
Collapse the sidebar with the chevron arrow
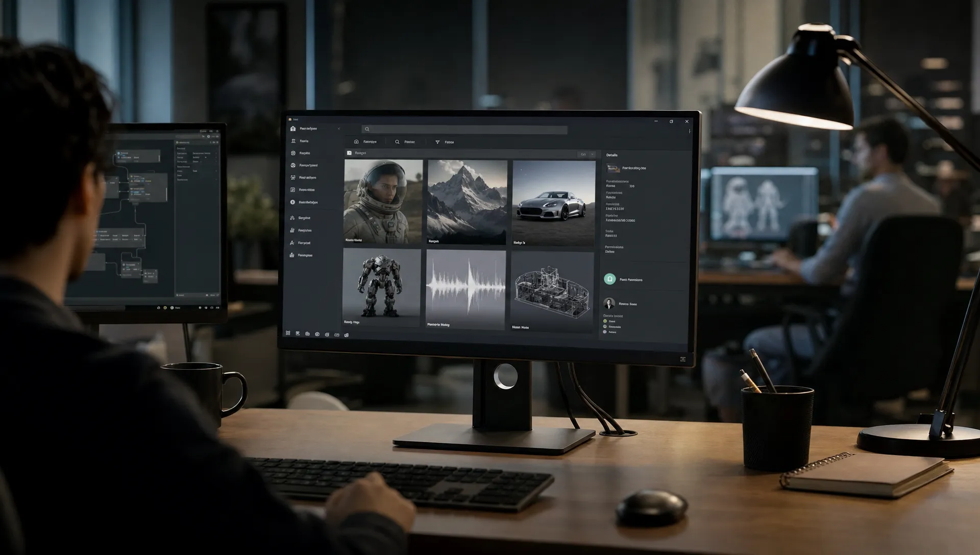point(339,129)
